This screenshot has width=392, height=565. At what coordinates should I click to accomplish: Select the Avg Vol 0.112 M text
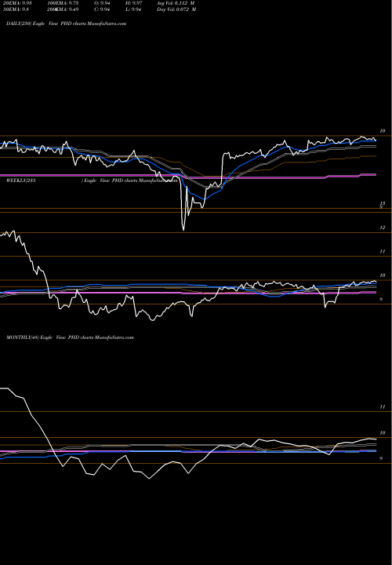click(176, 3)
